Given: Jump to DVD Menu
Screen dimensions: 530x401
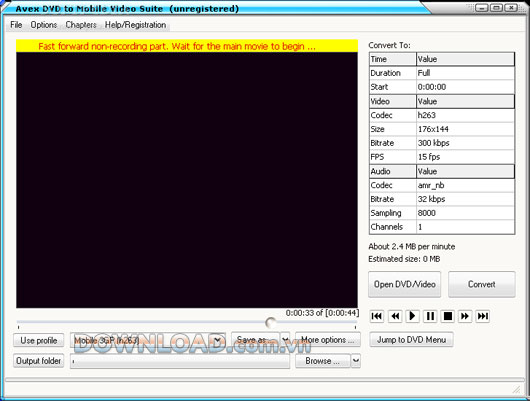Looking at the screenshot, I should point(411,339).
